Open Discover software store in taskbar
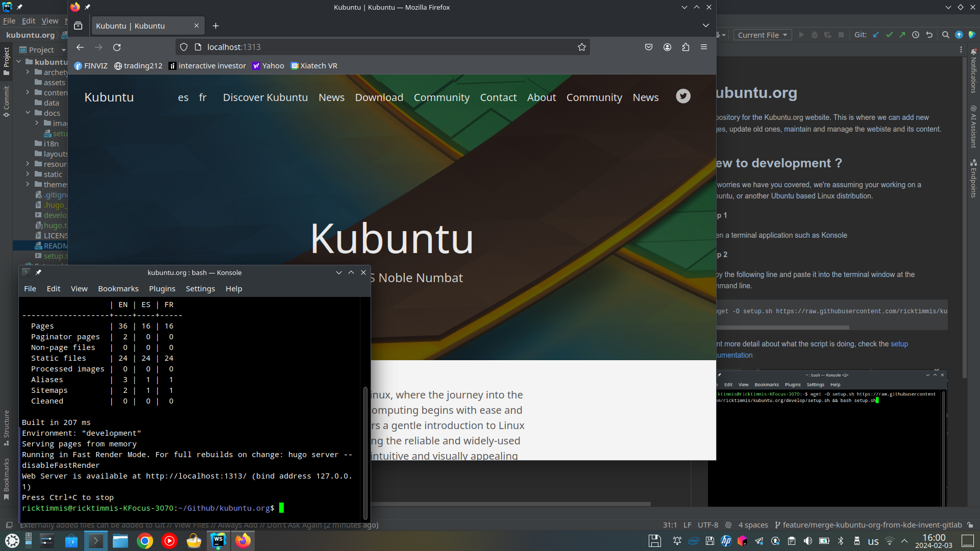Screen dimensions: 980x551 tap(71, 541)
